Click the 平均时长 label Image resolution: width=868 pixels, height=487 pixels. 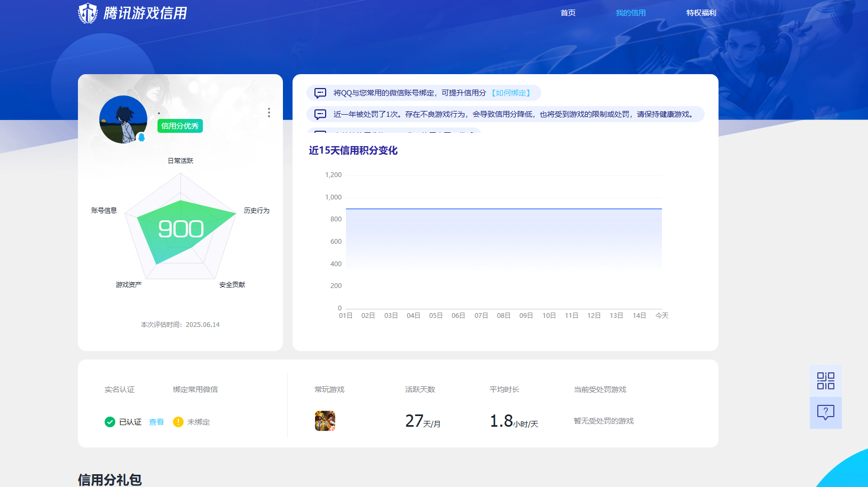coord(504,389)
